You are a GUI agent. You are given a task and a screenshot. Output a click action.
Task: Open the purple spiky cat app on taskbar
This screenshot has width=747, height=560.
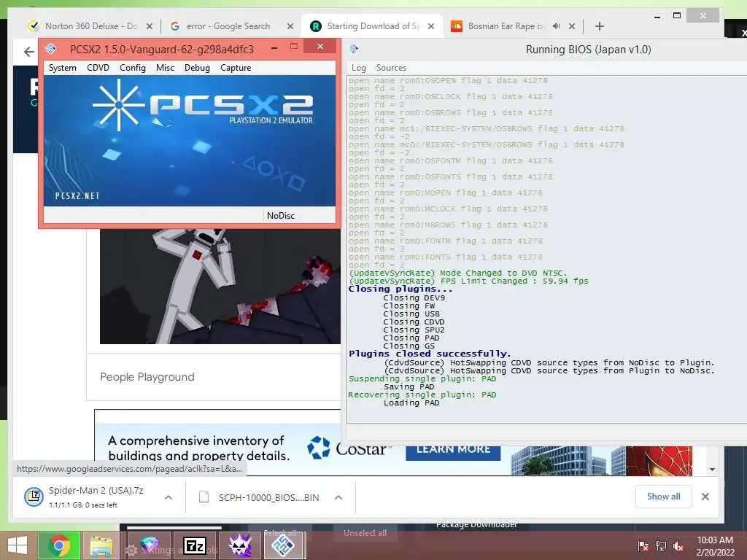click(x=239, y=545)
